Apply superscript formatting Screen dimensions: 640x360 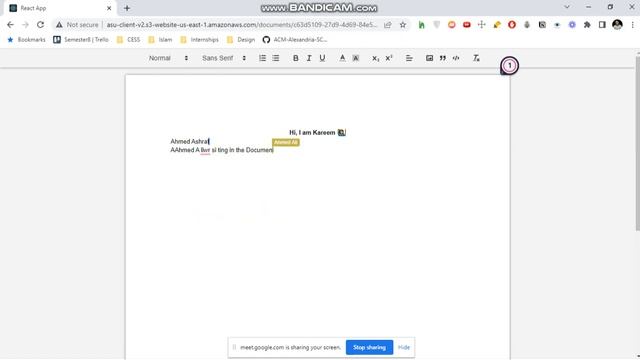pos(389,58)
